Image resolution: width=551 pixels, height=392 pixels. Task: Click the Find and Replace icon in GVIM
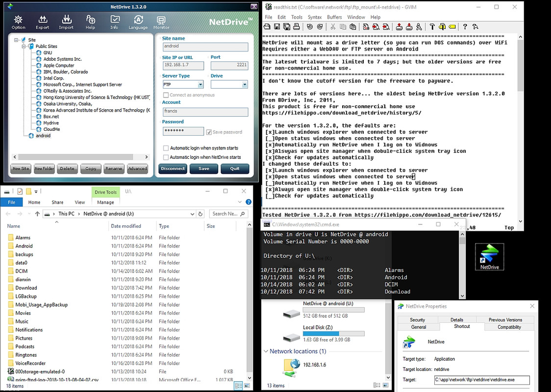pos(366,26)
